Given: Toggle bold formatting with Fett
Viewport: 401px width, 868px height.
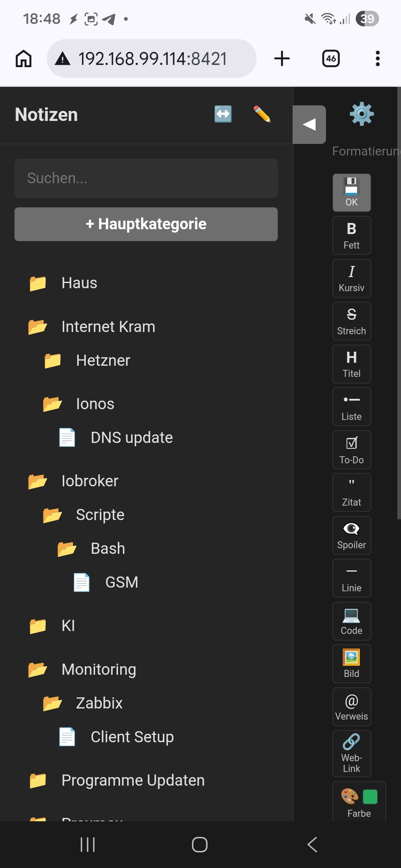Looking at the screenshot, I should (x=351, y=235).
